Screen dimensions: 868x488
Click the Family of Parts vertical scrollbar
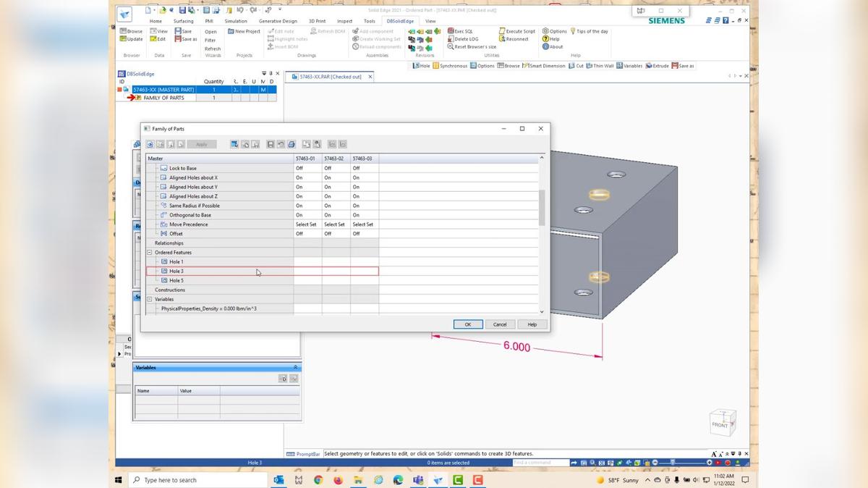click(542, 209)
